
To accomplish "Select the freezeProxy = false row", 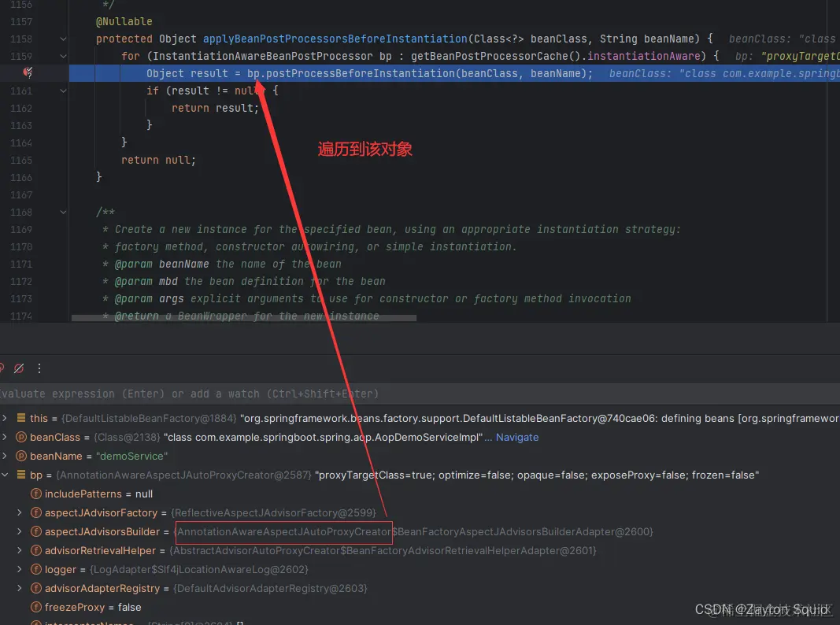I will click(x=420, y=607).
